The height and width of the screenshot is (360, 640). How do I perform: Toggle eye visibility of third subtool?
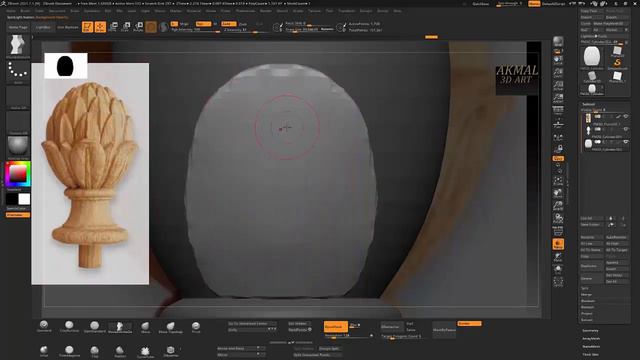(x=625, y=142)
